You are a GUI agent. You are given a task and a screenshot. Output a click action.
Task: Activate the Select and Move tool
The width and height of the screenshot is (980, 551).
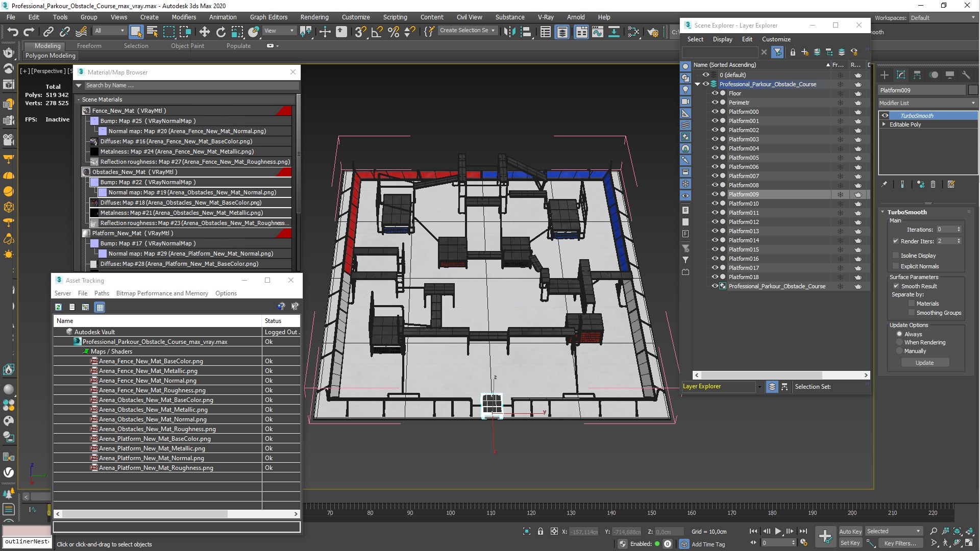pyautogui.click(x=204, y=32)
